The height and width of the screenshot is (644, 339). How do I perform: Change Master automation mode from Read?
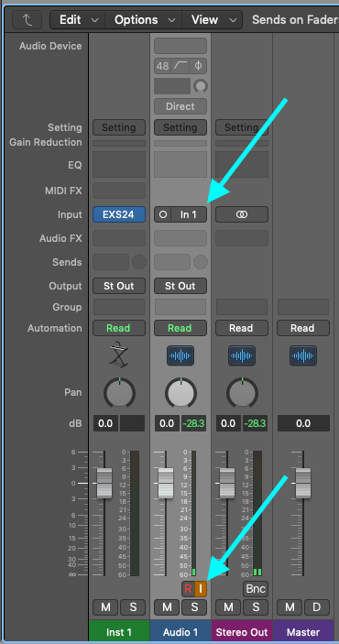(303, 328)
